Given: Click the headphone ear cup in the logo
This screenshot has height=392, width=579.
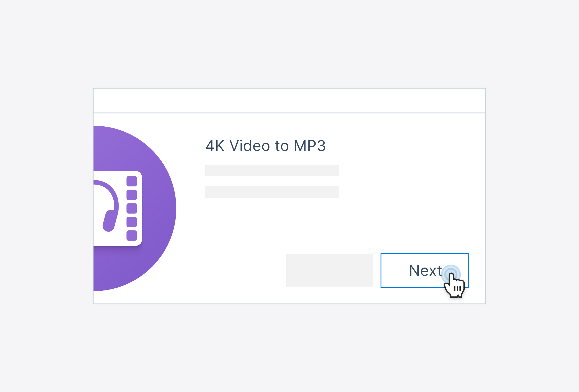Looking at the screenshot, I should point(109,221).
